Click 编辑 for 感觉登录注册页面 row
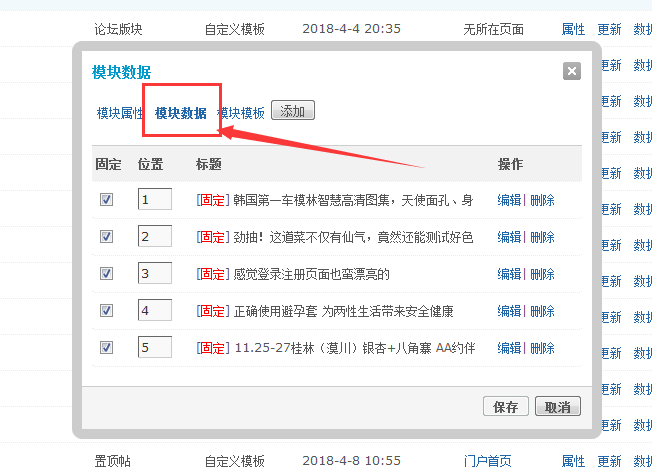 click(x=509, y=274)
